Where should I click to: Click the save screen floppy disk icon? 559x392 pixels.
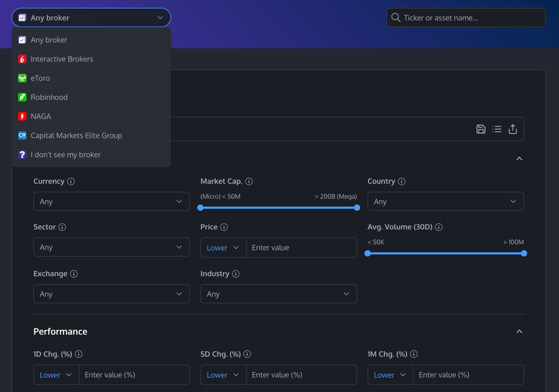tap(480, 129)
